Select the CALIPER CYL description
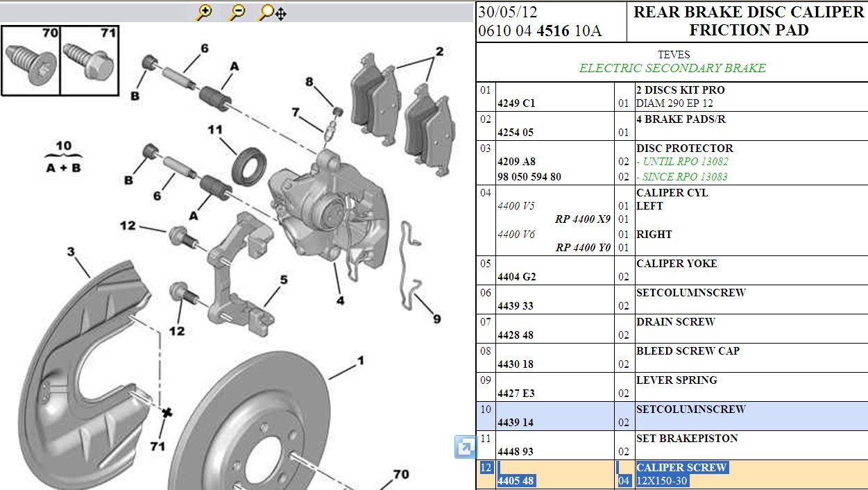Screen dimensions: 868x490 [x=672, y=193]
